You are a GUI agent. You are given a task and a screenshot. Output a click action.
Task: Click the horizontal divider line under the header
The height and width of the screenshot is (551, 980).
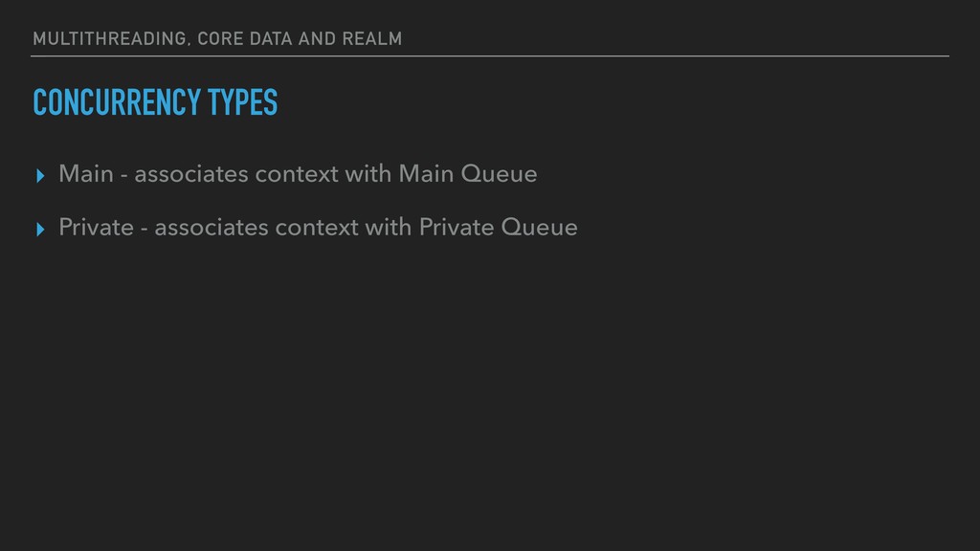490,56
